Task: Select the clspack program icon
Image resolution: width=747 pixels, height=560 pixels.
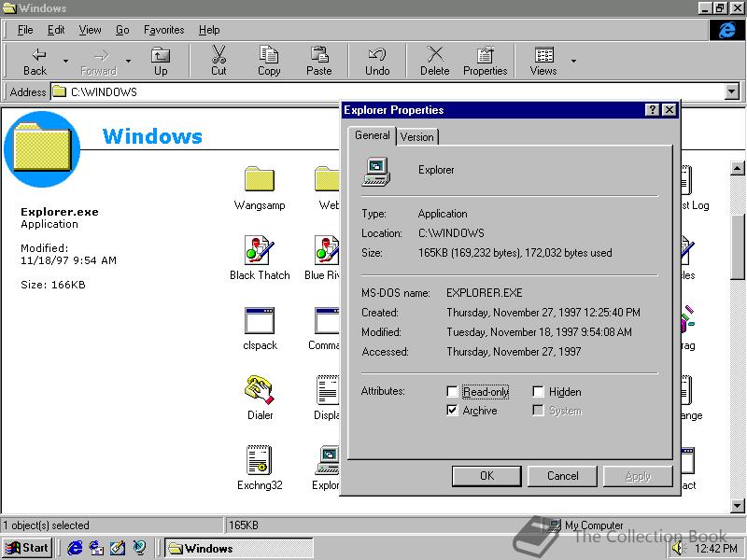Action: coord(260,329)
